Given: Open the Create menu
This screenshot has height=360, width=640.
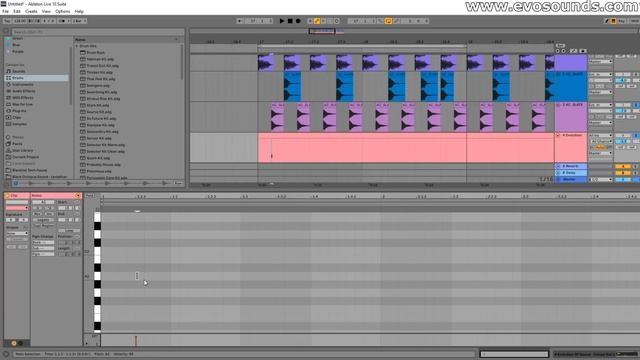Looking at the screenshot, I should 31,11.
